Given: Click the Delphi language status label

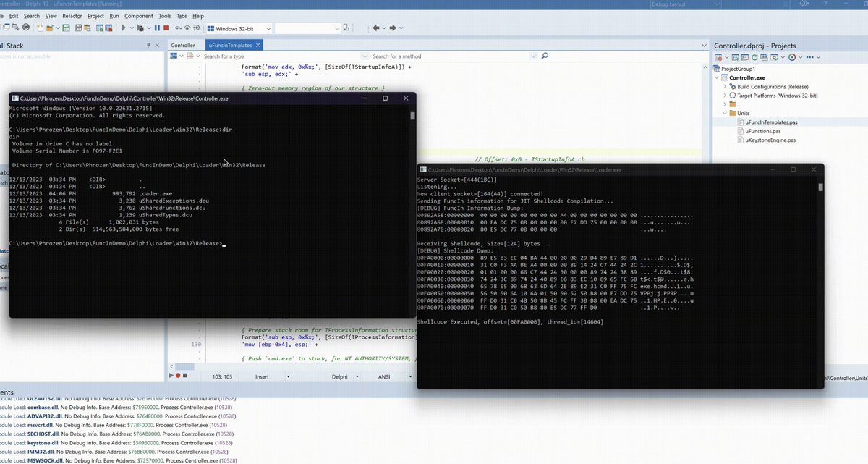Looking at the screenshot, I should click(339, 376).
